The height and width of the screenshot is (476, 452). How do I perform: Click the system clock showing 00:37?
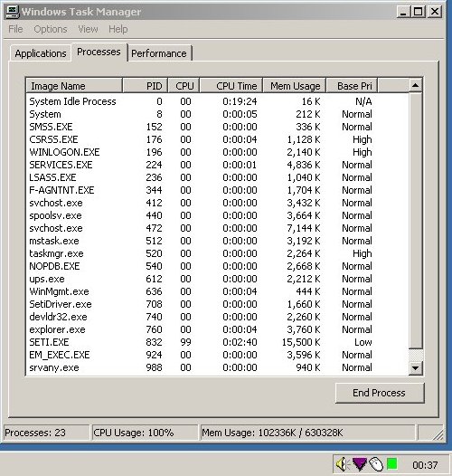click(x=425, y=465)
